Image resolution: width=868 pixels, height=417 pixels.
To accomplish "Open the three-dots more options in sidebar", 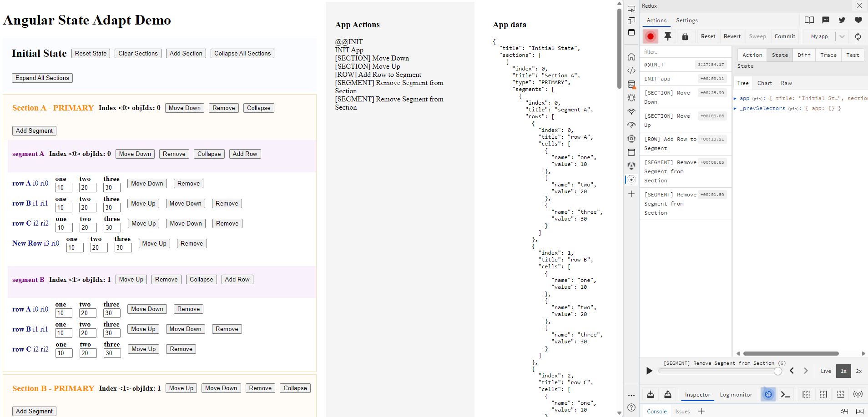I will coord(631,396).
